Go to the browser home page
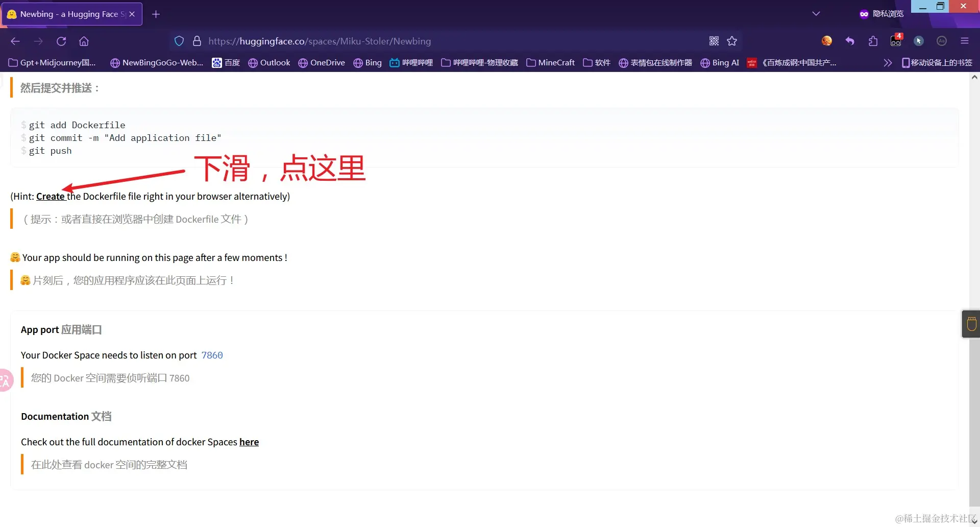Viewport: 980px width, 527px height. (84, 41)
